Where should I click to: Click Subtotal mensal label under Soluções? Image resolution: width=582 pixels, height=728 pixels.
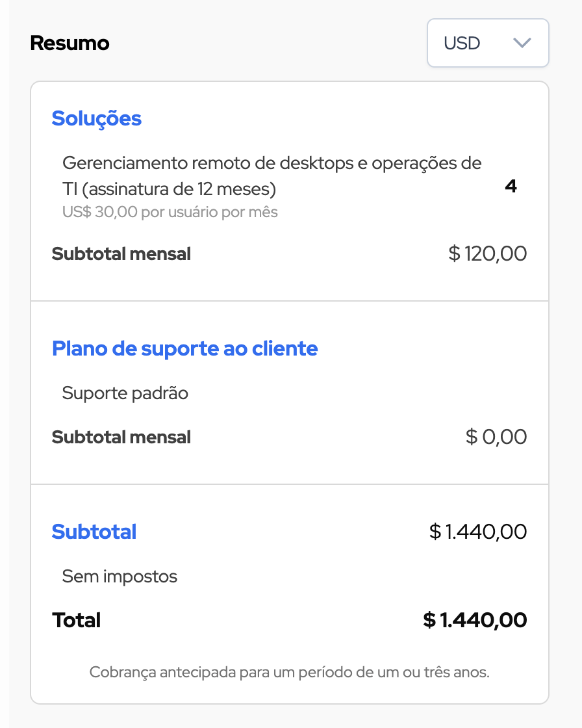tap(121, 253)
